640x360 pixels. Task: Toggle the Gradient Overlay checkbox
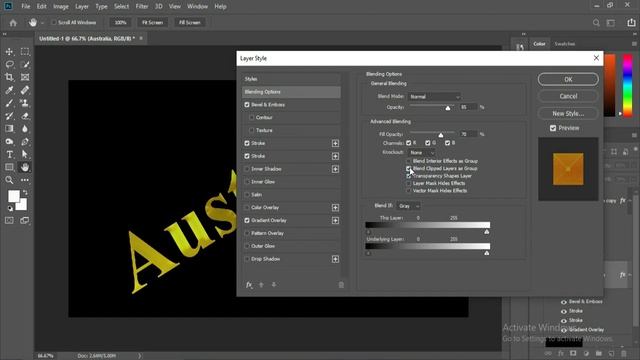pyautogui.click(x=247, y=220)
